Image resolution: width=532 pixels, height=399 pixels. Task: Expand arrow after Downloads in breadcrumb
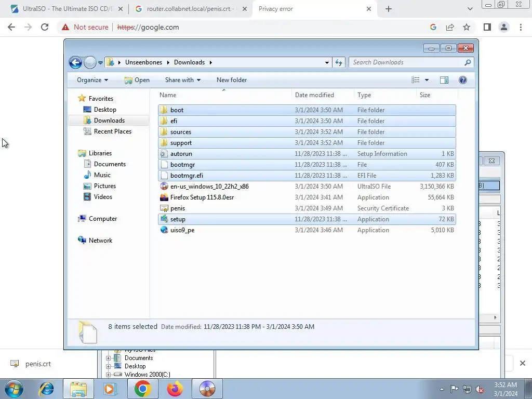click(211, 62)
